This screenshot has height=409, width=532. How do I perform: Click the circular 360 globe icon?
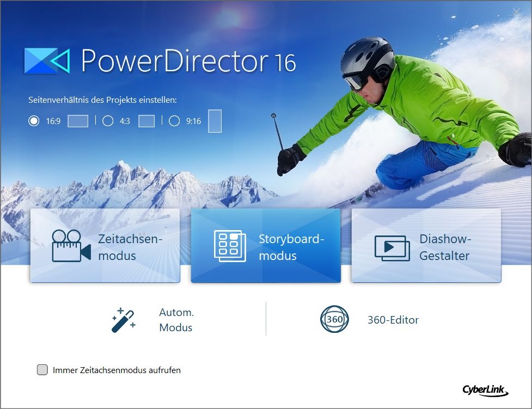[334, 320]
